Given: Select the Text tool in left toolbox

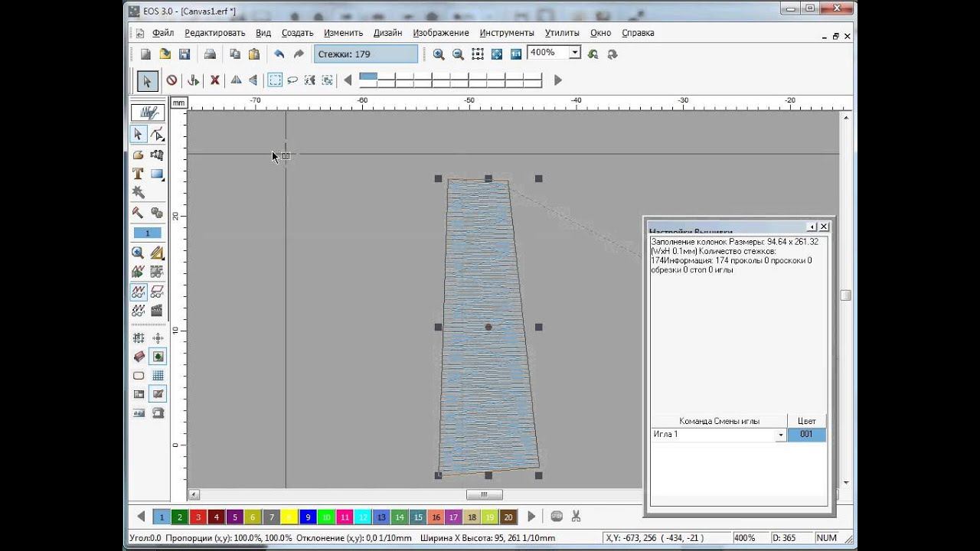Looking at the screenshot, I should click(x=138, y=174).
